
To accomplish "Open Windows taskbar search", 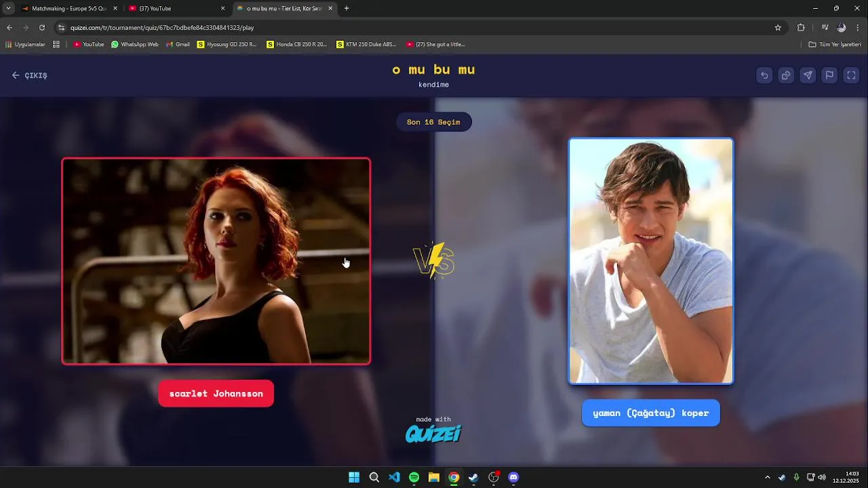I will 374,477.
